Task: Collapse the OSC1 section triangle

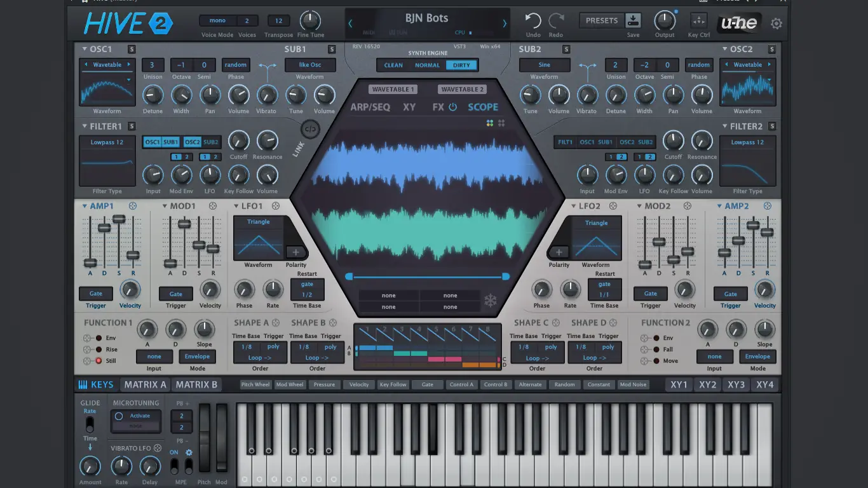Action: 85,50
